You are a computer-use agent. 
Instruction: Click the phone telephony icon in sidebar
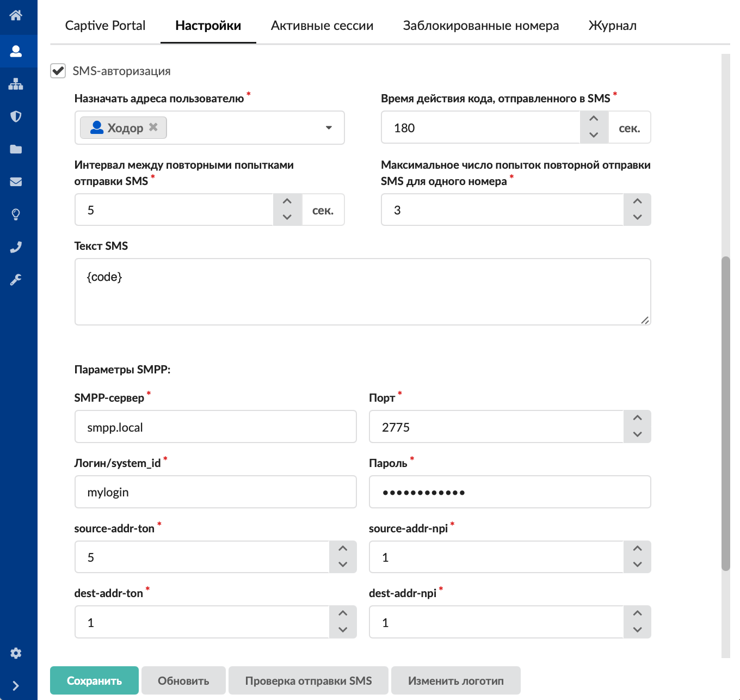click(x=16, y=247)
